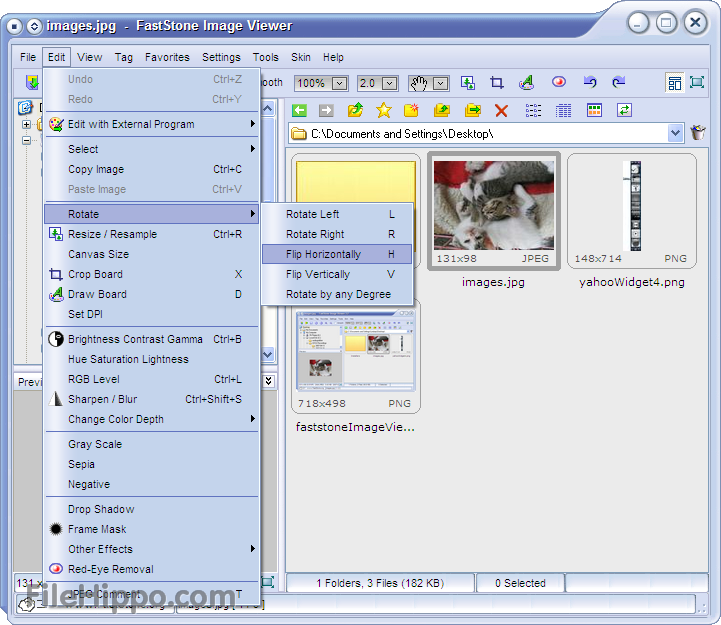
Task: Click the download icon at toolbar left
Action: [32, 83]
